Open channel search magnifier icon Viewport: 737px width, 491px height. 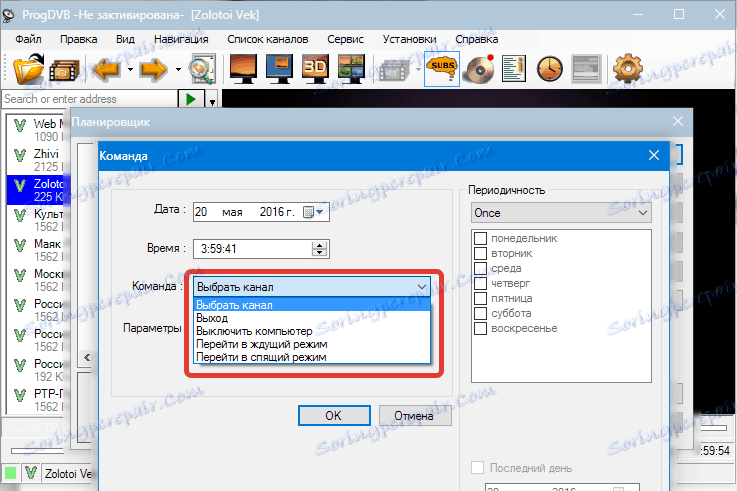click(x=202, y=69)
